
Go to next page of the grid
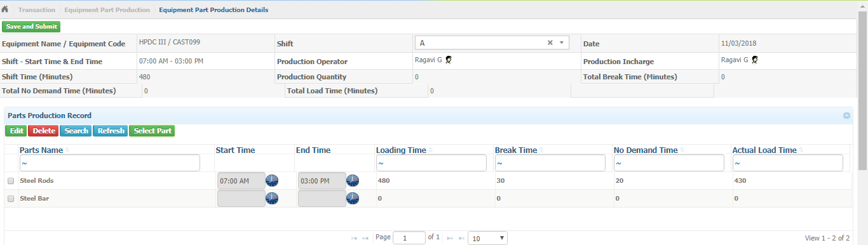click(x=449, y=238)
